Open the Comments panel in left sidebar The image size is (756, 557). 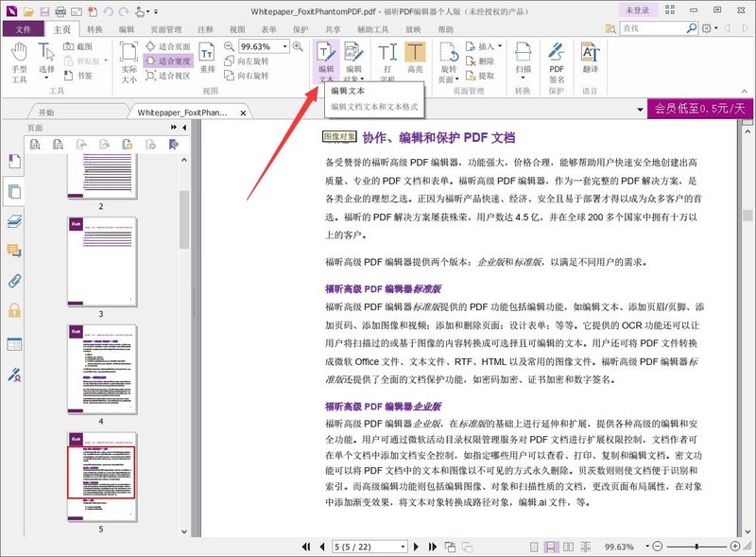14,251
